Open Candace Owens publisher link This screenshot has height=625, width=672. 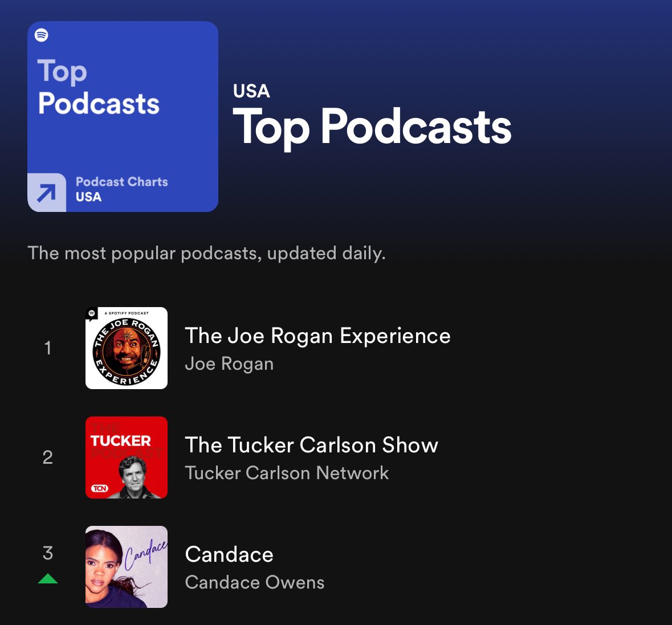pyautogui.click(x=255, y=582)
